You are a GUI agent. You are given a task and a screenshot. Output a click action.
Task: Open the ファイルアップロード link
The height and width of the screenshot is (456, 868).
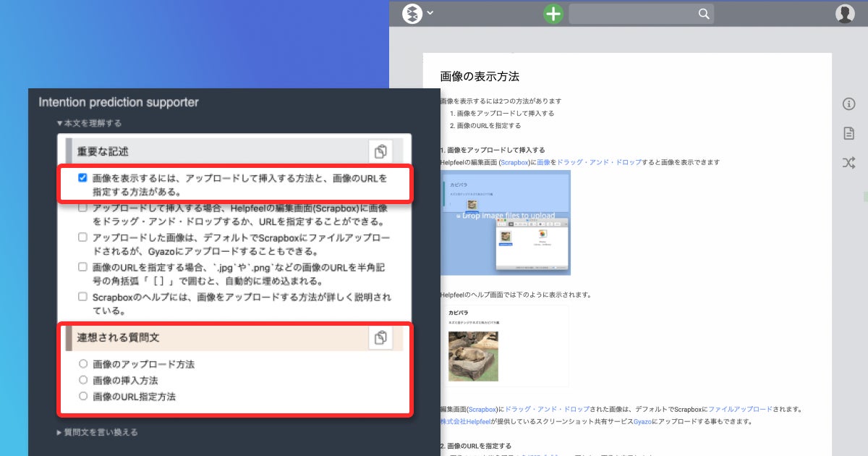click(741, 409)
